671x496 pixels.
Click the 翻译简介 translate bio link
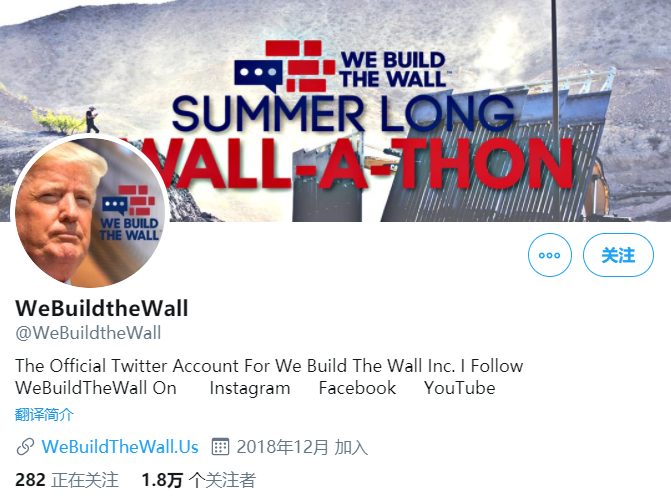[x=44, y=414]
